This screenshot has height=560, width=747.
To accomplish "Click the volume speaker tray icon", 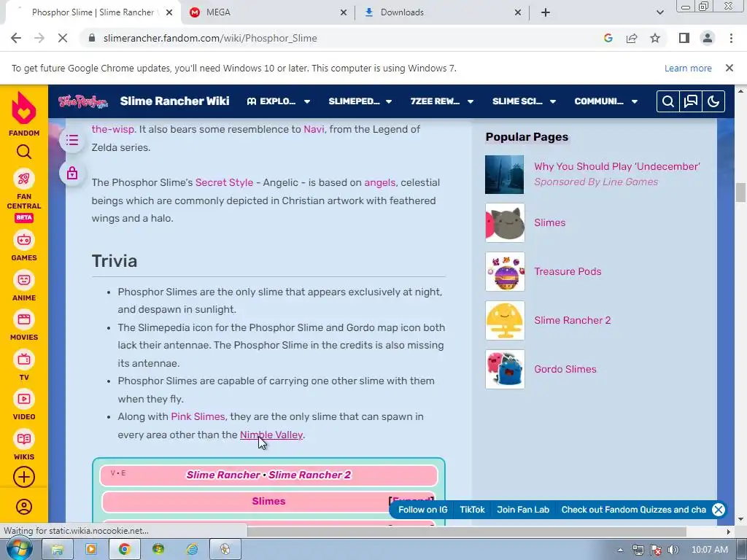I will pos(673,550).
